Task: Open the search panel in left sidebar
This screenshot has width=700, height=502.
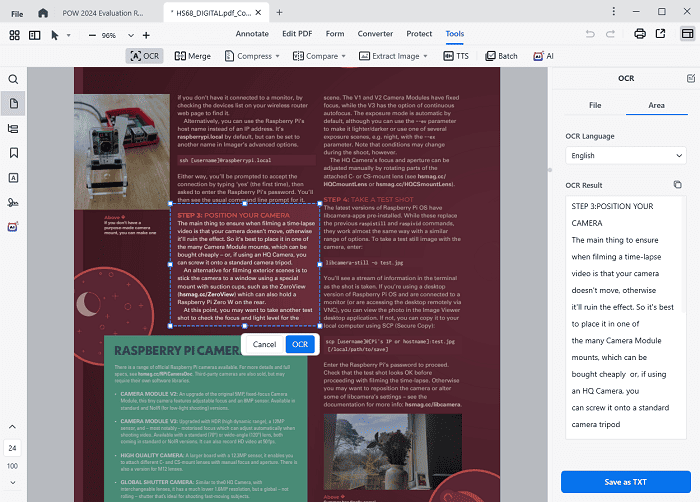Action: pyautogui.click(x=14, y=79)
